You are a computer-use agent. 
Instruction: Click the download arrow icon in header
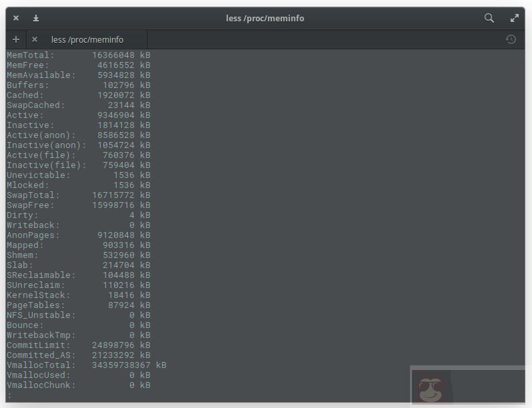(35, 18)
